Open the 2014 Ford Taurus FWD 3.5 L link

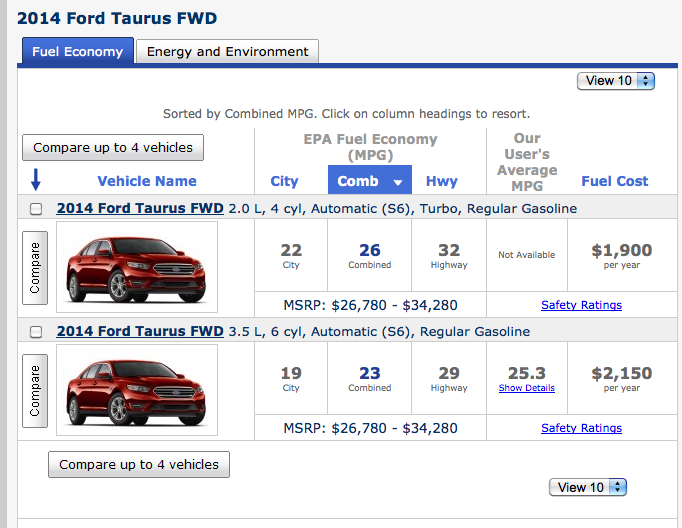click(140, 331)
